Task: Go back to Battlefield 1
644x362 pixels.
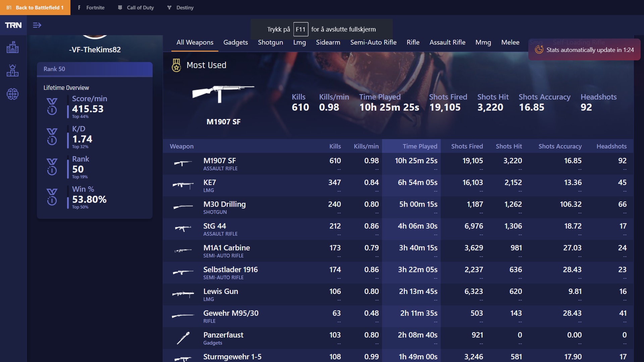Action: [x=35, y=7]
